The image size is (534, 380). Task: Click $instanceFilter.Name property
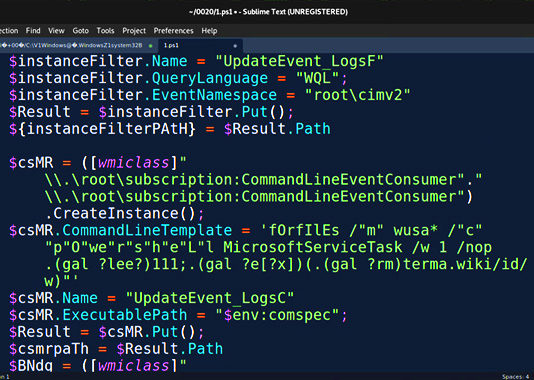click(98, 62)
